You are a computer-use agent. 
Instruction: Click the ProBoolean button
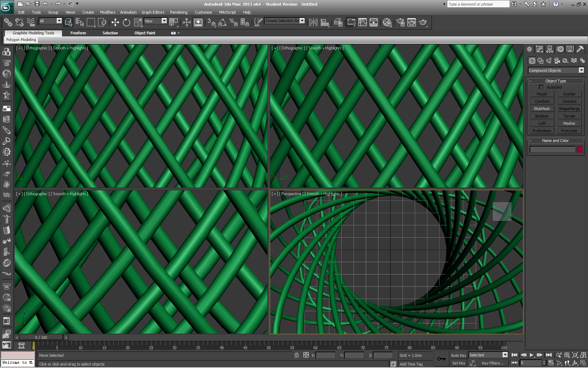pos(542,131)
